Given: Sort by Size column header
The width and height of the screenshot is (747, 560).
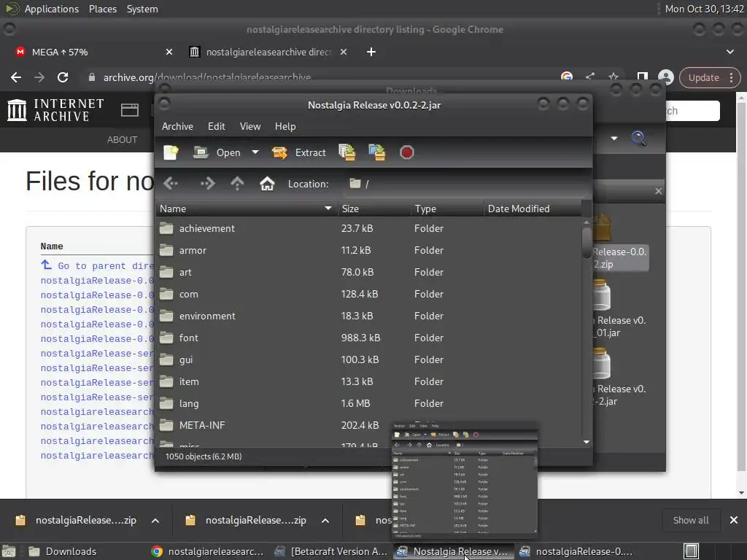Looking at the screenshot, I should coord(374,209).
